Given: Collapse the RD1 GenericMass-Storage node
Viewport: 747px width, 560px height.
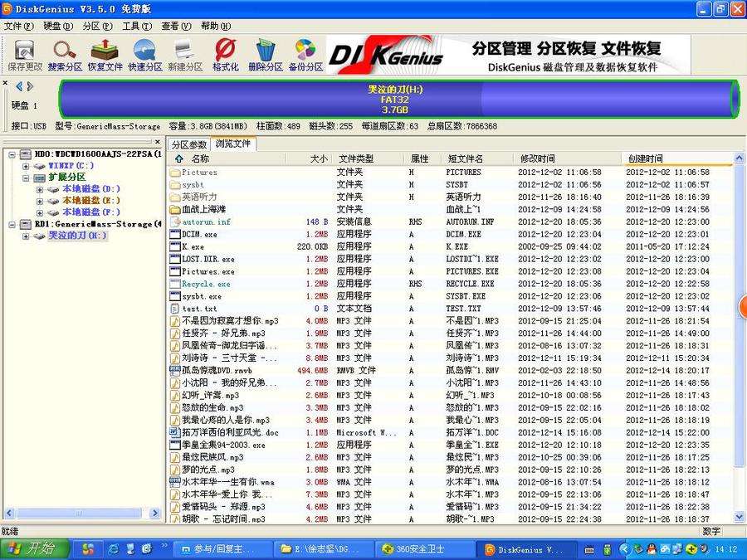Looking at the screenshot, I should pyautogui.click(x=12, y=225).
